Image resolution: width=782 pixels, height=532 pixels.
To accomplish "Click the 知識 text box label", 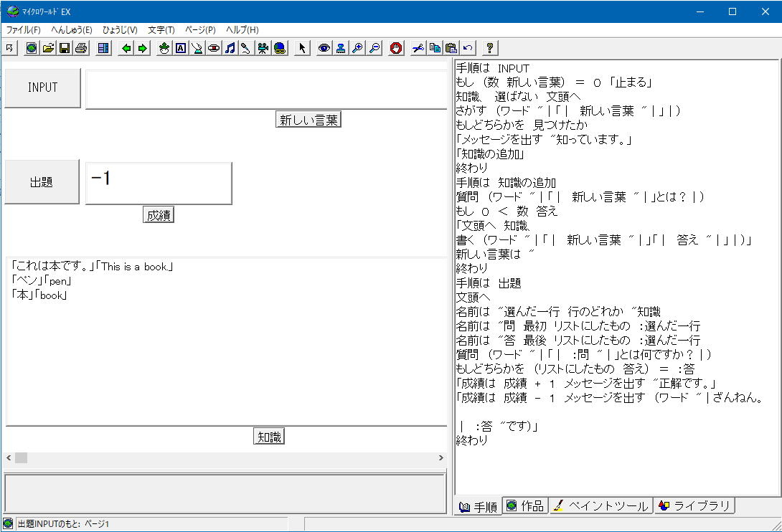I will 269,437.
